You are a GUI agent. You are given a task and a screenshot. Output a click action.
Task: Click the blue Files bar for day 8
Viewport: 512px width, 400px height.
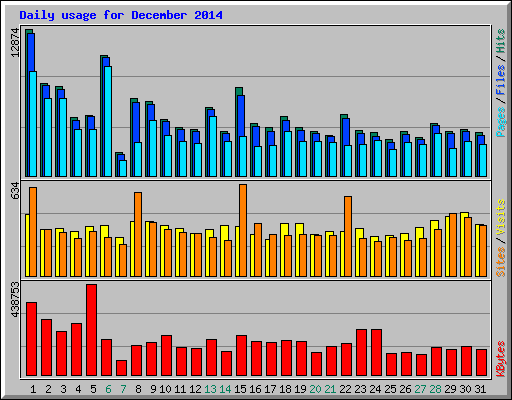tap(136, 122)
